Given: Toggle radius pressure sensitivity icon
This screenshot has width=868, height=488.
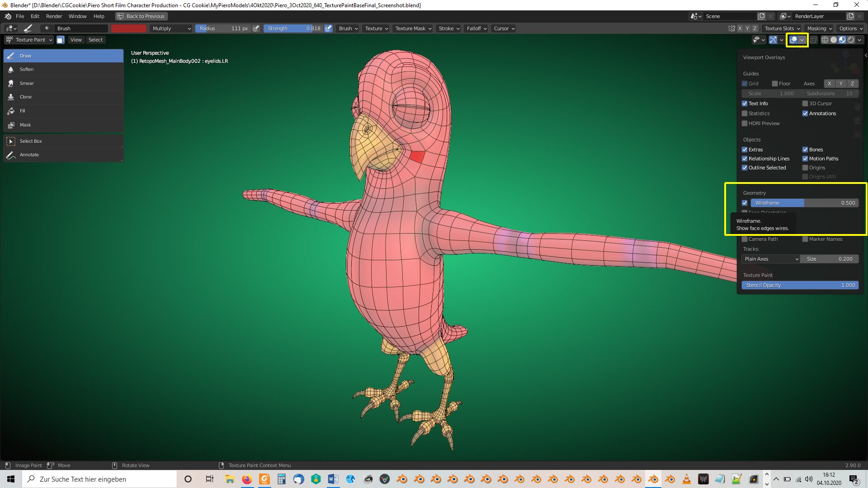Looking at the screenshot, I should [256, 28].
